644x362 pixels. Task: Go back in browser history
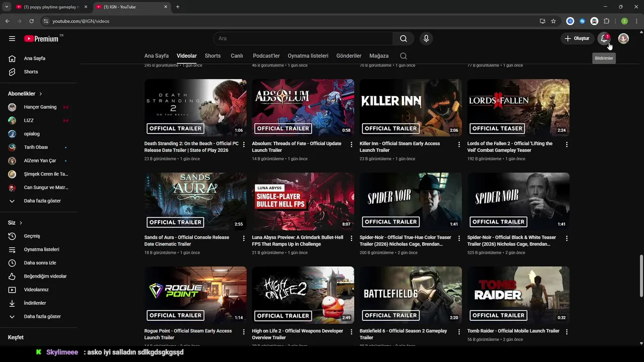8,21
